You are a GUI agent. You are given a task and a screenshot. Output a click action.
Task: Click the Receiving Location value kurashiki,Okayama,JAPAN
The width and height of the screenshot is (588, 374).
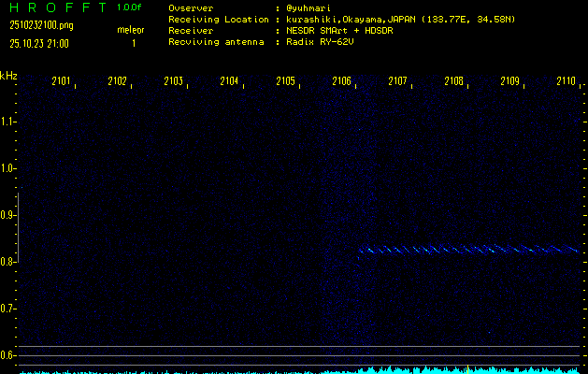(x=351, y=20)
